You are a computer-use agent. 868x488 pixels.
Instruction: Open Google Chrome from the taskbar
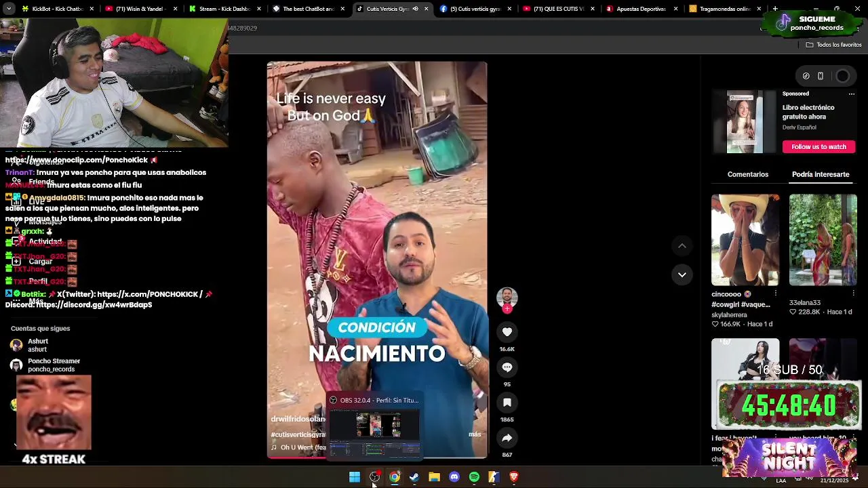click(395, 477)
